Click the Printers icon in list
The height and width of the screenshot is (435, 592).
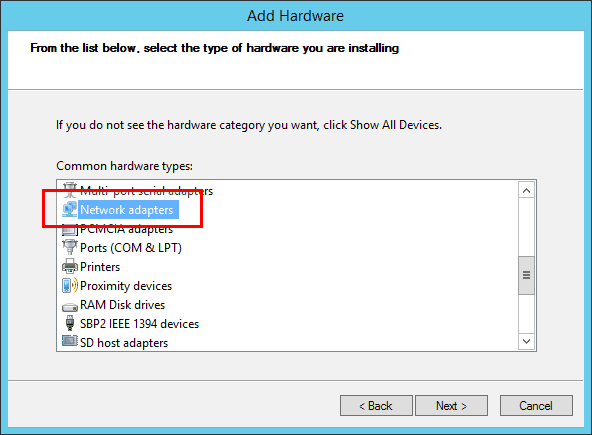[x=69, y=266]
